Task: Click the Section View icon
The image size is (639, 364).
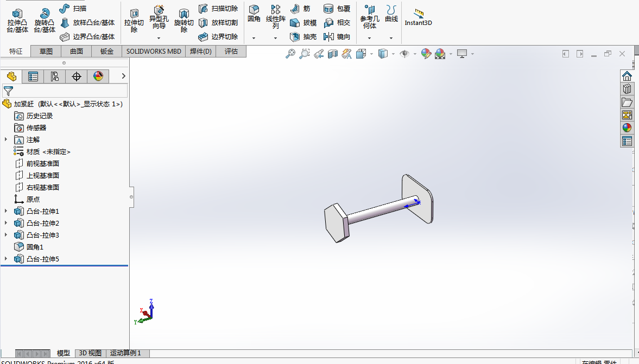Action: click(x=333, y=54)
